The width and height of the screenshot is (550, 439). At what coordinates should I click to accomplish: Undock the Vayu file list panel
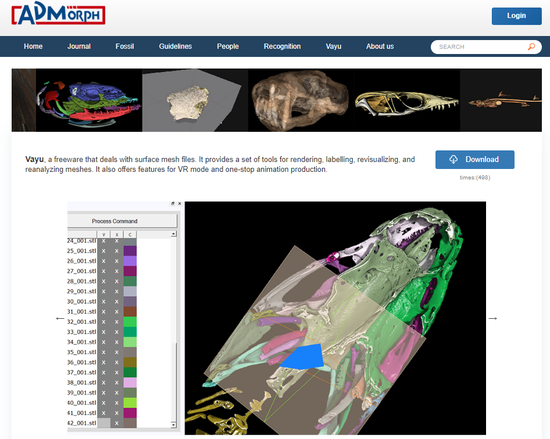[173, 203]
